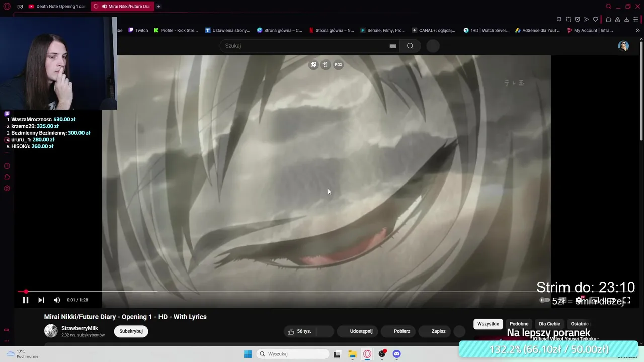This screenshot has width=644, height=362.
Task: Like the video with the 56 tys. button
Action: (x=299, y=331)
